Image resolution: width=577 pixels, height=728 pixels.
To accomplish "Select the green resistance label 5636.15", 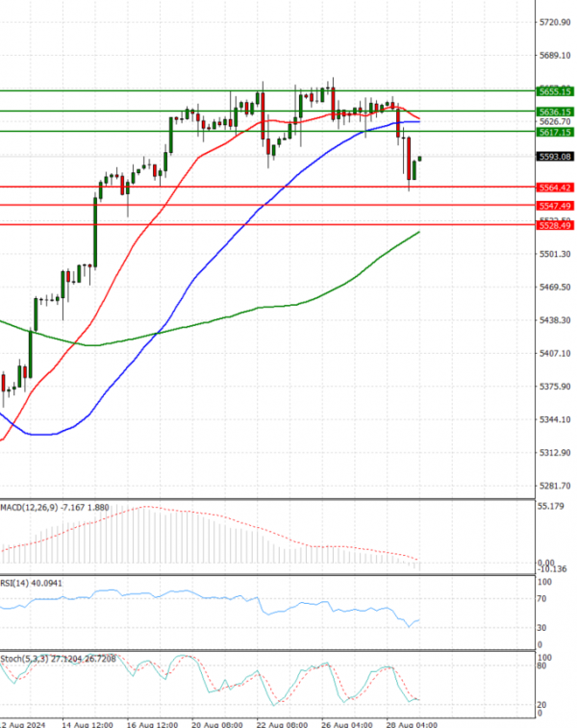I will tap(555, 112).
